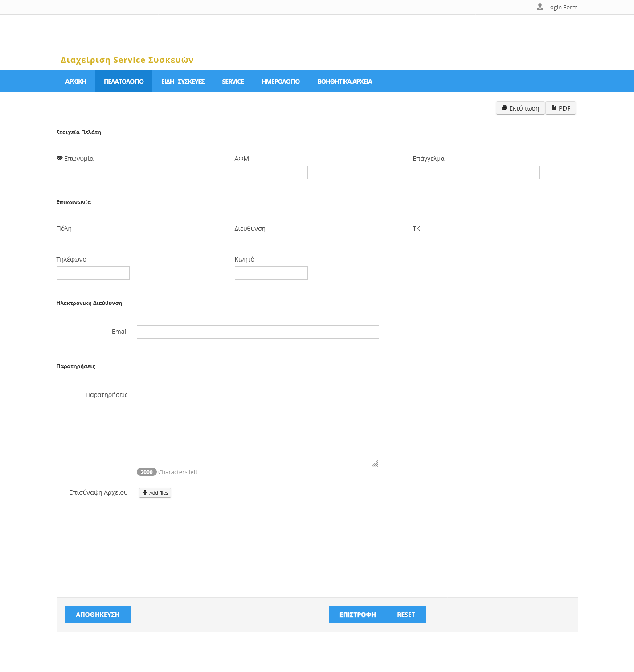The width and height of the screenshot is (634, 672).
Task: Click the RESET button
Action: coord(406,615)
